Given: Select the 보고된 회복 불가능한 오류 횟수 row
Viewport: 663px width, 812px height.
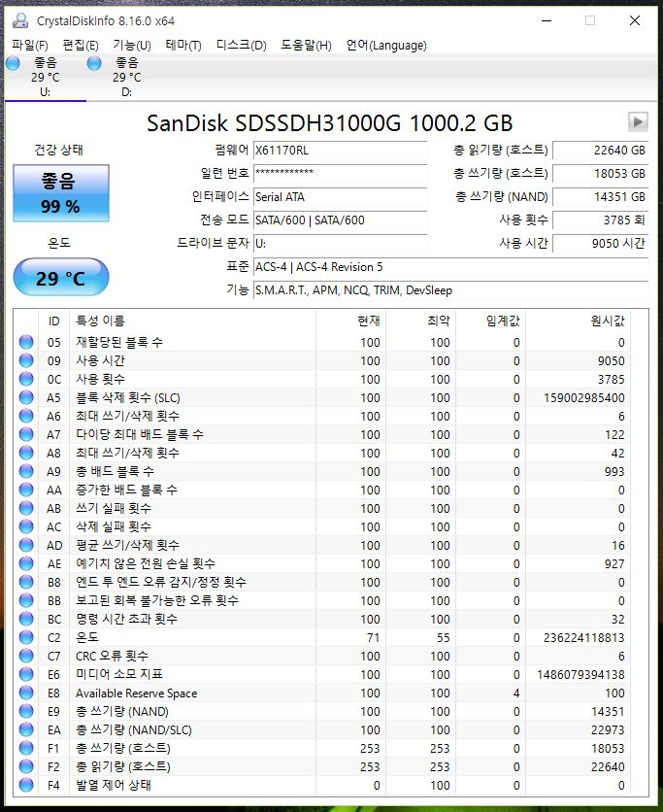Looking at the screenshot, I should (324, 600).
